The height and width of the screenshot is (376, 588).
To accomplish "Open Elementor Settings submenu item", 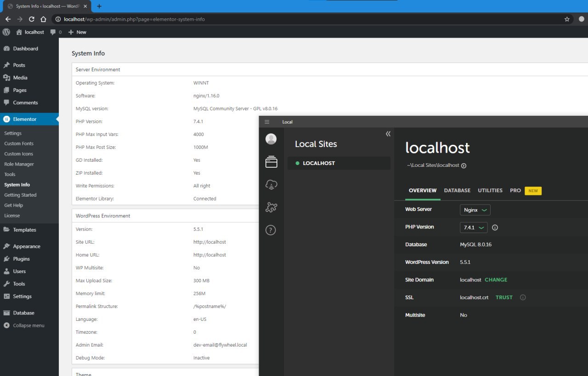I will coord(13,133).
